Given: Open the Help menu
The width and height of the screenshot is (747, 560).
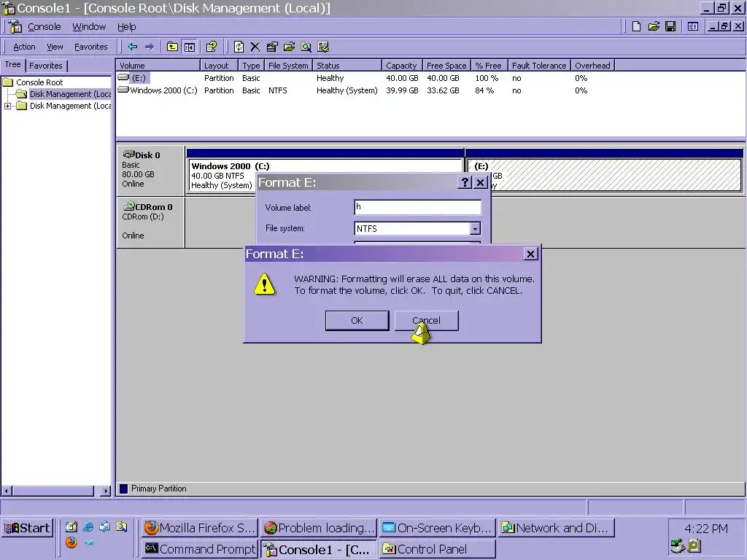Looking at the screenshot, I should coord(127,27).
